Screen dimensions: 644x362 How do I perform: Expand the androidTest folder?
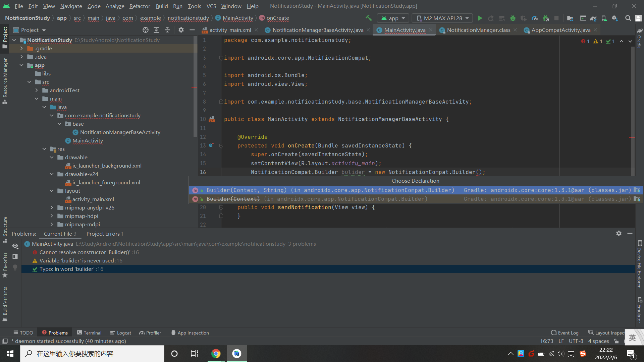click(37, 90)
